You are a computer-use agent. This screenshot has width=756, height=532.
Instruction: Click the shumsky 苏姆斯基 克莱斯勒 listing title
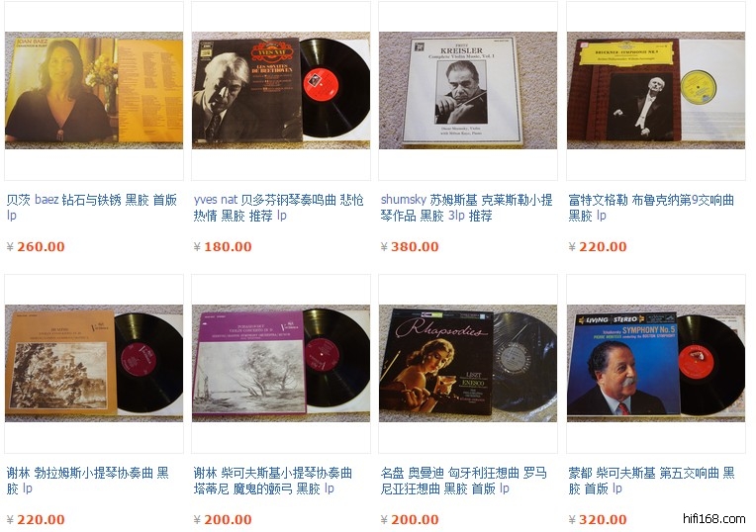pos(466,208)
